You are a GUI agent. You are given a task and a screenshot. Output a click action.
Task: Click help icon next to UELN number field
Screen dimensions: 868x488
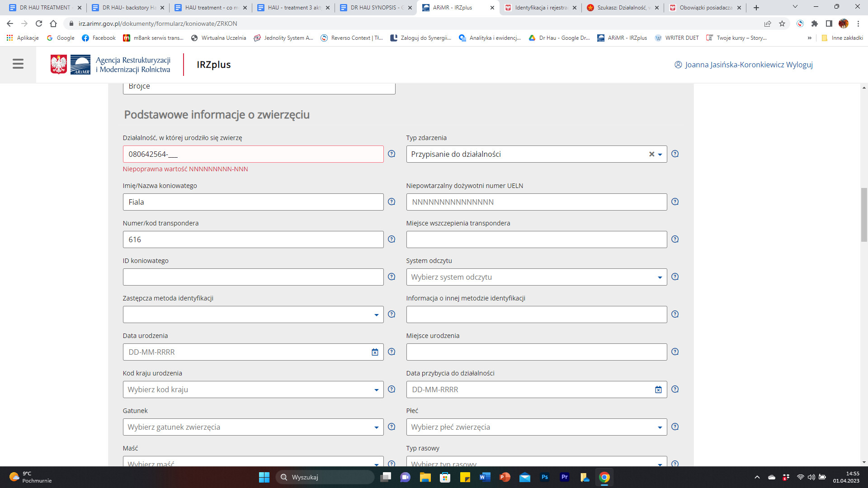coord(675,202)
